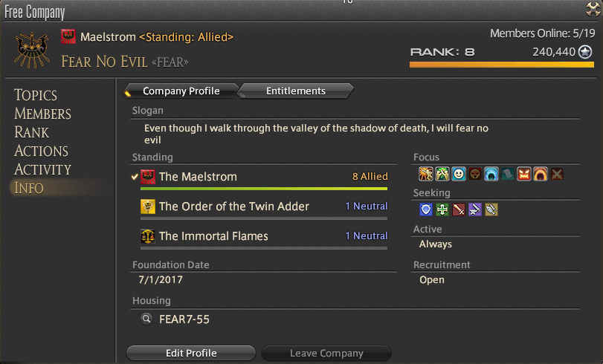Click the crossed swords PvP focus icon

[556, 174]
